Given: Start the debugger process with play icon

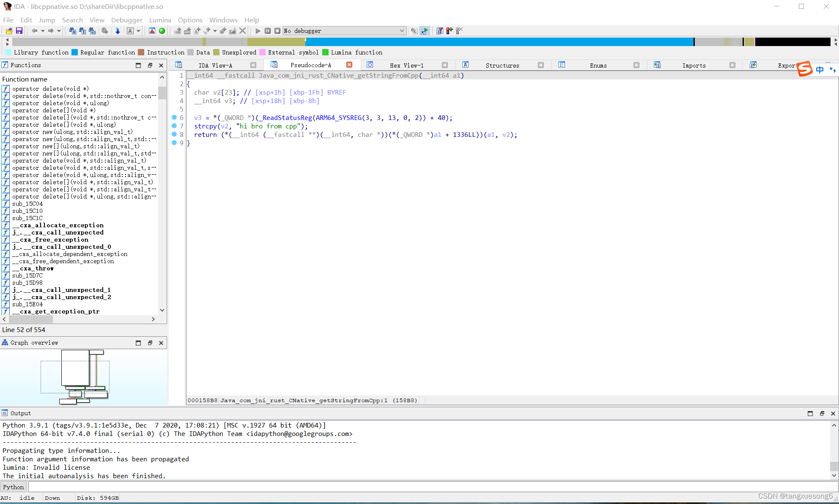Looking at the screenshot, I should 258,31.
